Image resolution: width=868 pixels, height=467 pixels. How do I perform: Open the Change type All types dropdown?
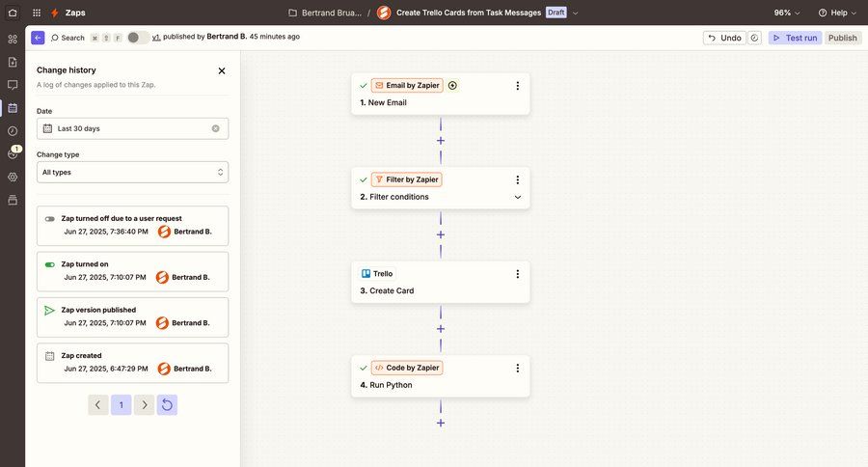pos(132,173)
